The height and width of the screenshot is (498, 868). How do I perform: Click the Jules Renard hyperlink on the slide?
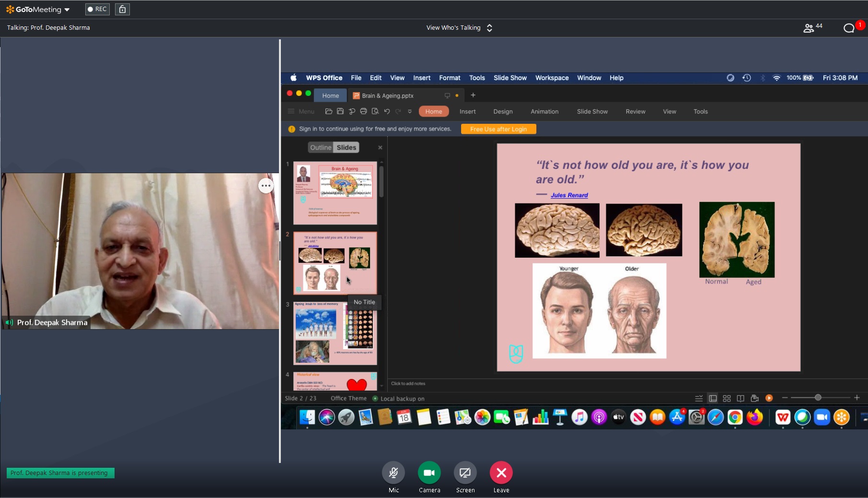tap(569, 195)
